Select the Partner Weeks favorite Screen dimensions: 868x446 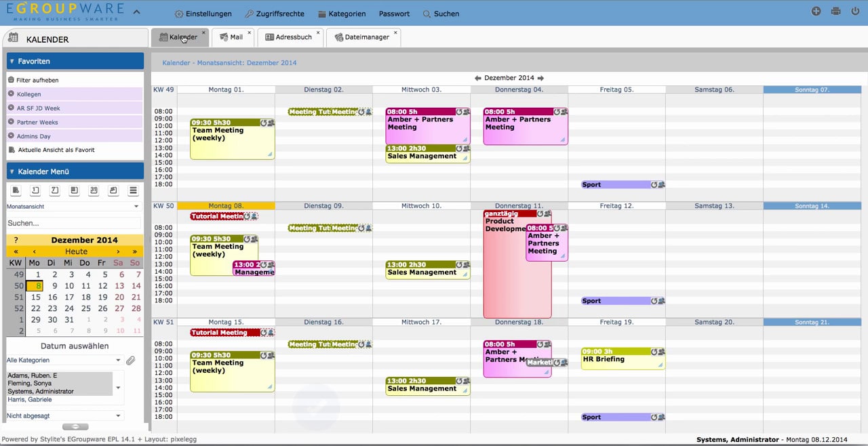(x=38, y=122)
